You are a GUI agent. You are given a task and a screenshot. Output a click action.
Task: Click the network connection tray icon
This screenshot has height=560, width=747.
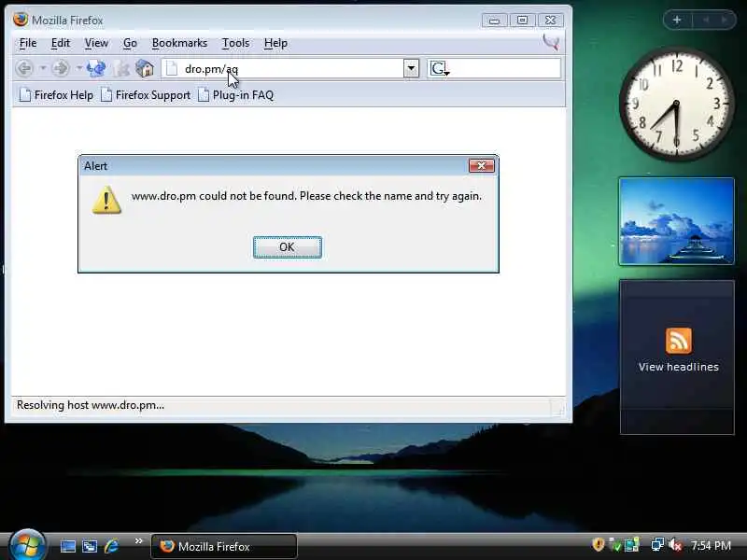658,544
